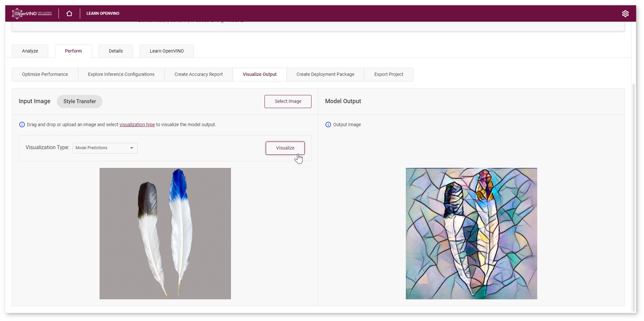Screen dimensions: 644x321
Task: Open Learn OpenVINO in header bar
Action: pos(103,13)
